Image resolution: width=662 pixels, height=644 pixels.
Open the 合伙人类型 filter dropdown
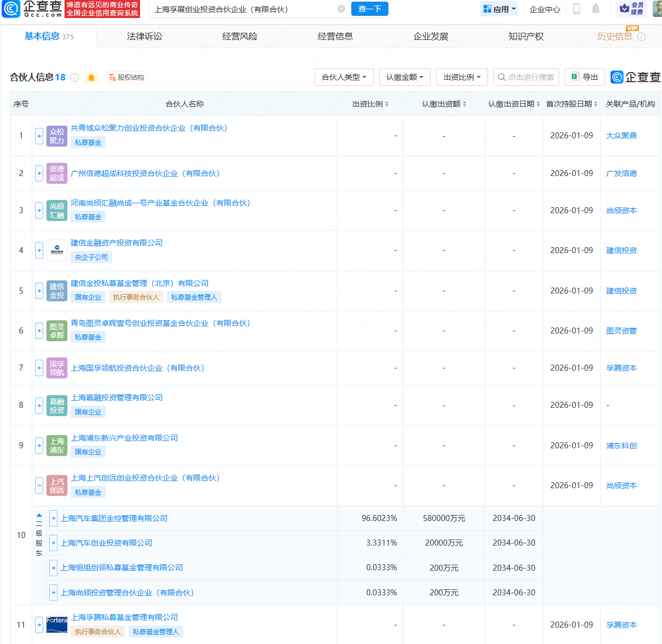click(344, 77)
